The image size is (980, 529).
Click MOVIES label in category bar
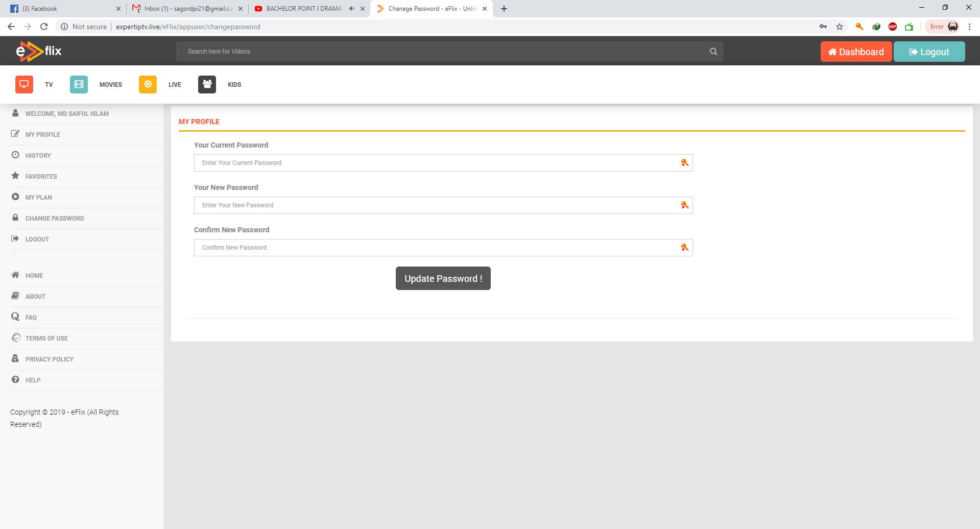[x=111, y=85]
